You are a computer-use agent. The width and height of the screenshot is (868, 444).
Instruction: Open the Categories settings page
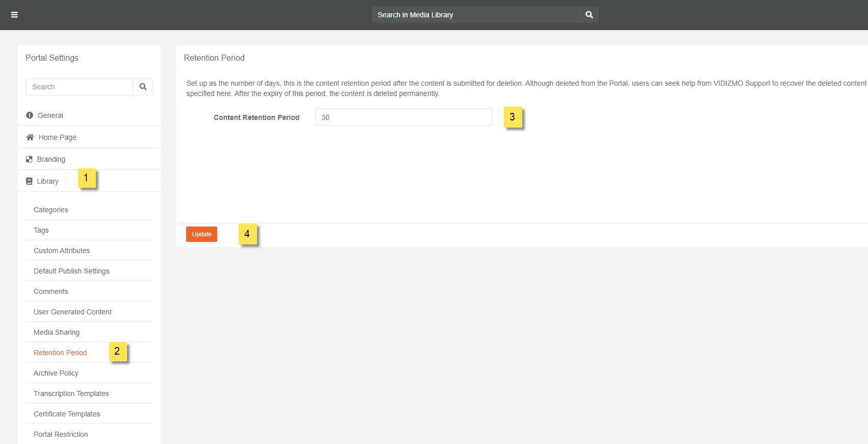tap(51, 210)
